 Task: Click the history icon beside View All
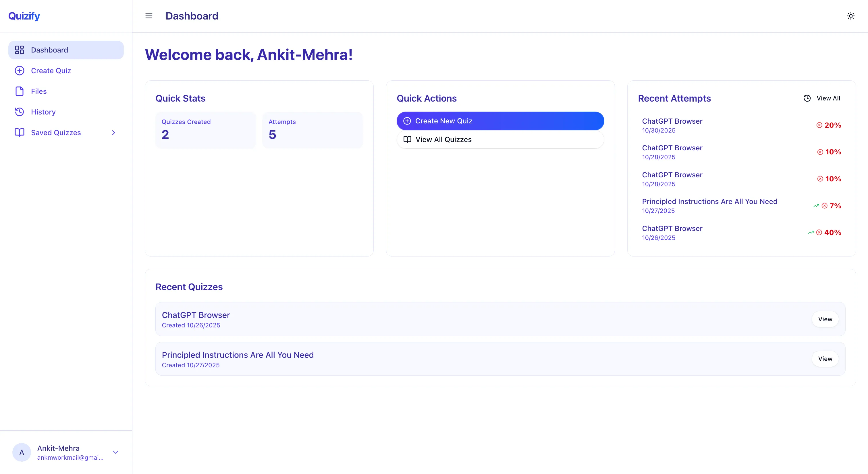coord(807,98)
